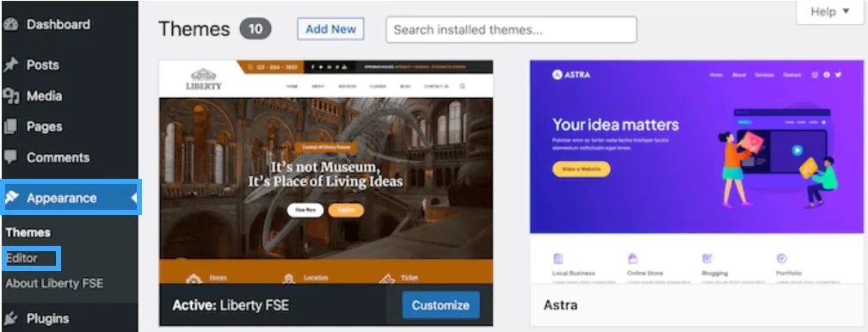
Task: Click the Media library icon
Action: pyautogui.click(x=11, y=96)
